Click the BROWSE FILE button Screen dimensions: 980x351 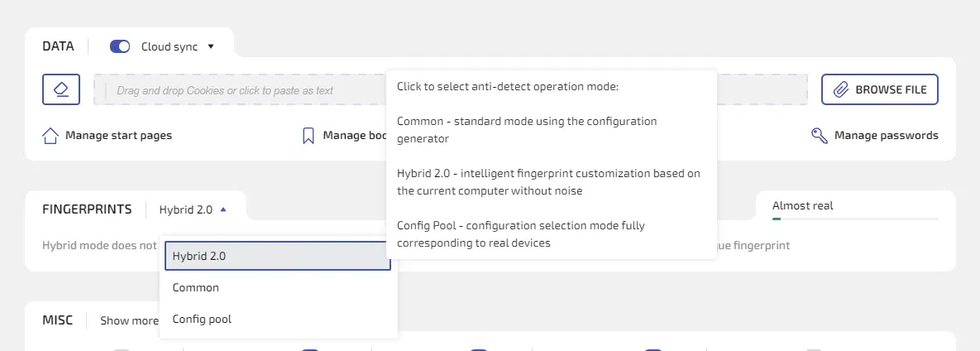point(879,89)
